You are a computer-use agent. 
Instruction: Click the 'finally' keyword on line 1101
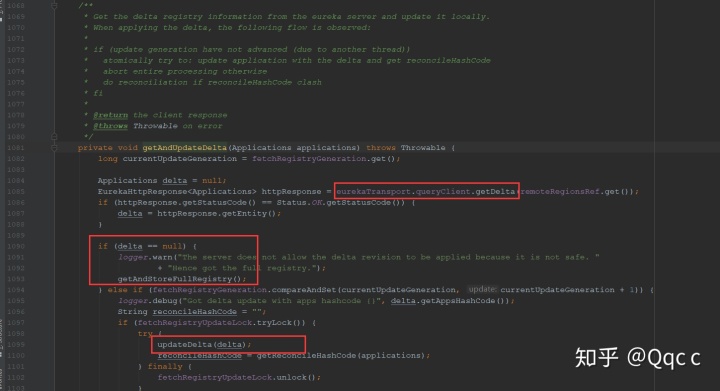(x=165, y=366)
